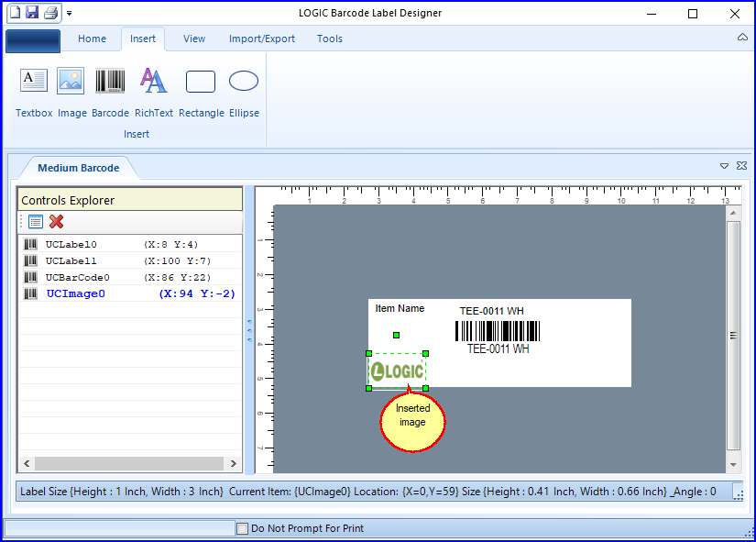Click the Print icon in quick access toolbar
The image size is (756, 542).
[x=50, y=13]
